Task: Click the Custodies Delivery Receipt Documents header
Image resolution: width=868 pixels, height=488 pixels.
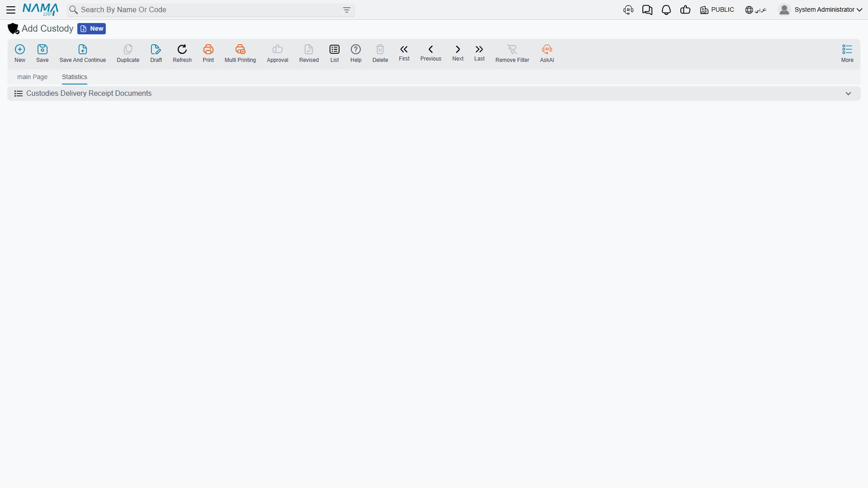Action: 434,94
